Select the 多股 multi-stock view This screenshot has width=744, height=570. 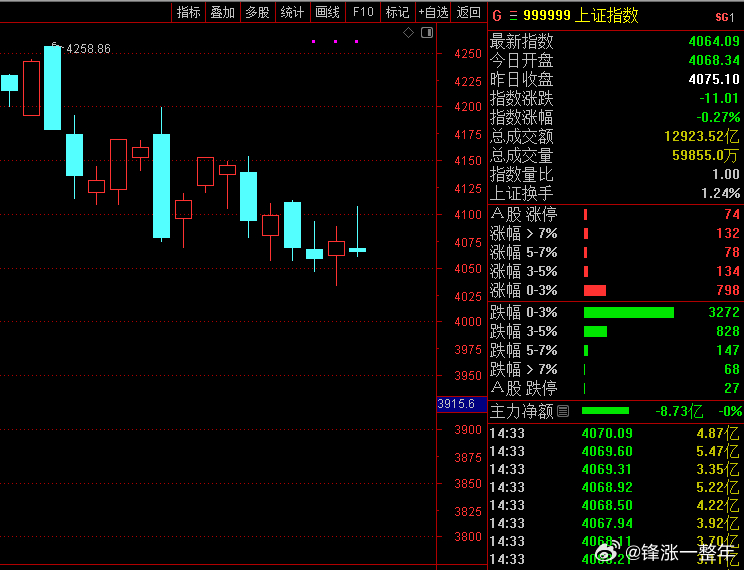point(258,12)
